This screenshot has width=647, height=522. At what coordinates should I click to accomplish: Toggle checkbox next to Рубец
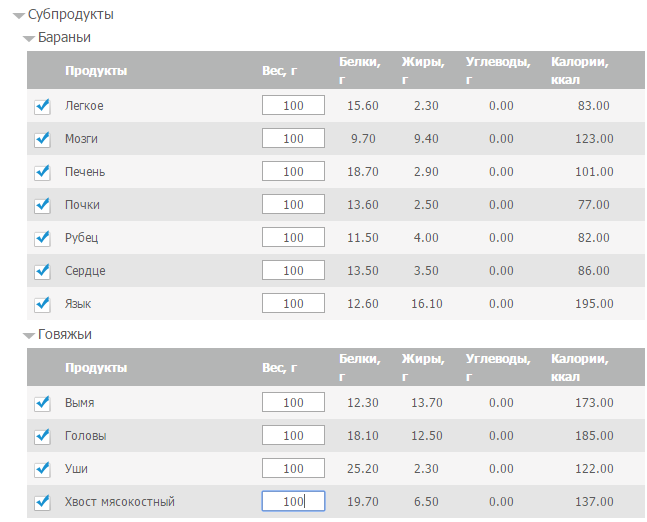click(42, 238)
